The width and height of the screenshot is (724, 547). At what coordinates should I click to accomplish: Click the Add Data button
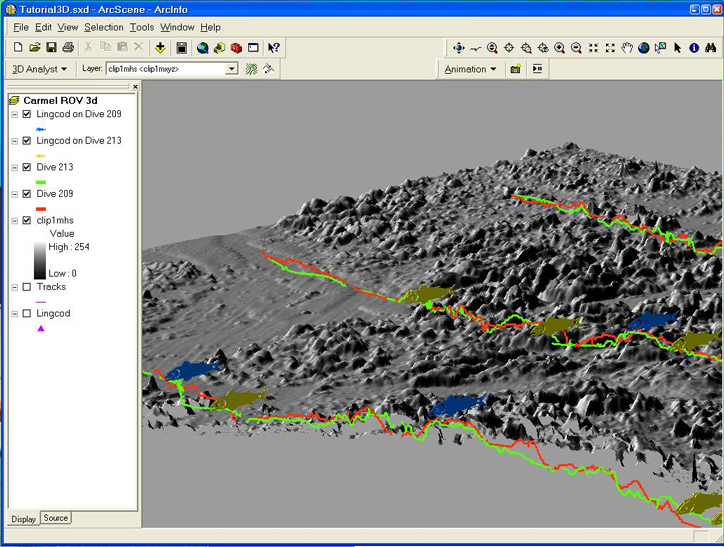pos(160,48)
